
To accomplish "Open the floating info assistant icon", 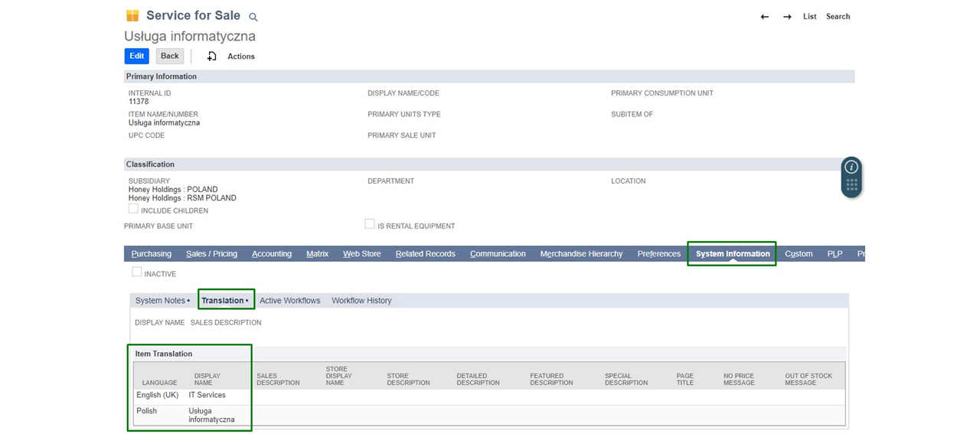I will 851,168.
